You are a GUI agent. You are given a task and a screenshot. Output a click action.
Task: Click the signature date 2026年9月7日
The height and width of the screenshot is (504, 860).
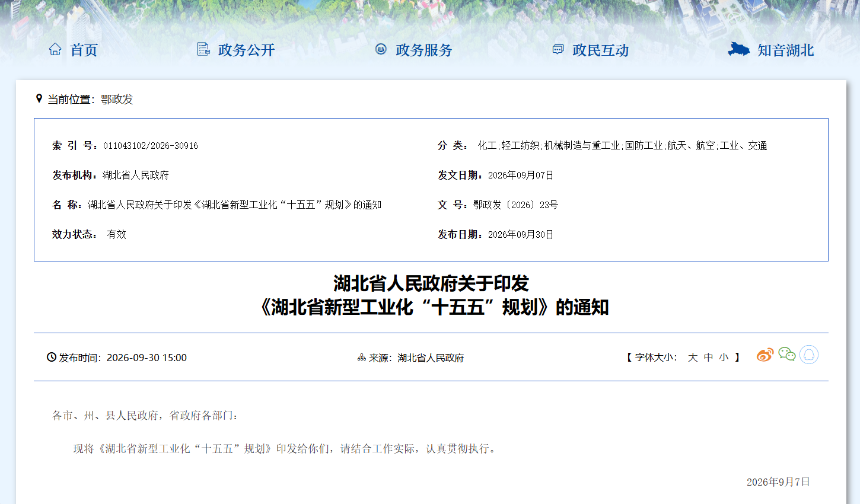[778, 482]
